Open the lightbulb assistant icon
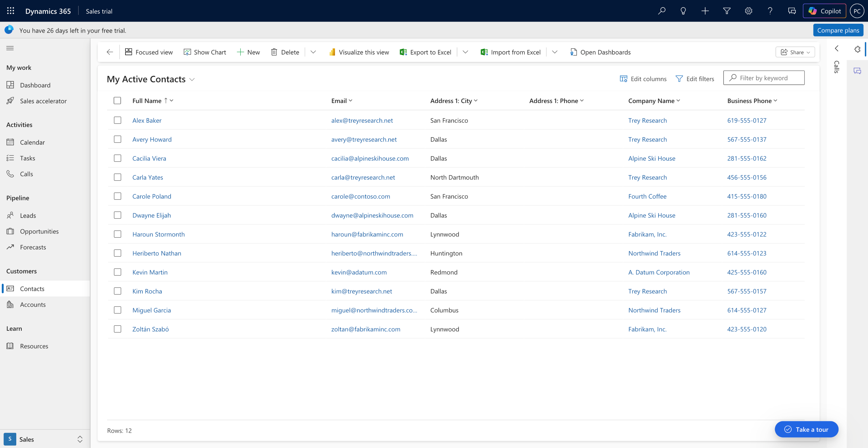The width and height of the screenshot is (868, 448). pos(683,11)
